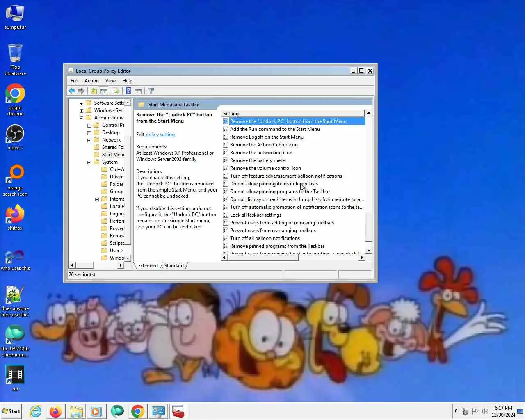Launch Internet Explorer from the taskbar

pyautogui.click(x=36, y=411)
